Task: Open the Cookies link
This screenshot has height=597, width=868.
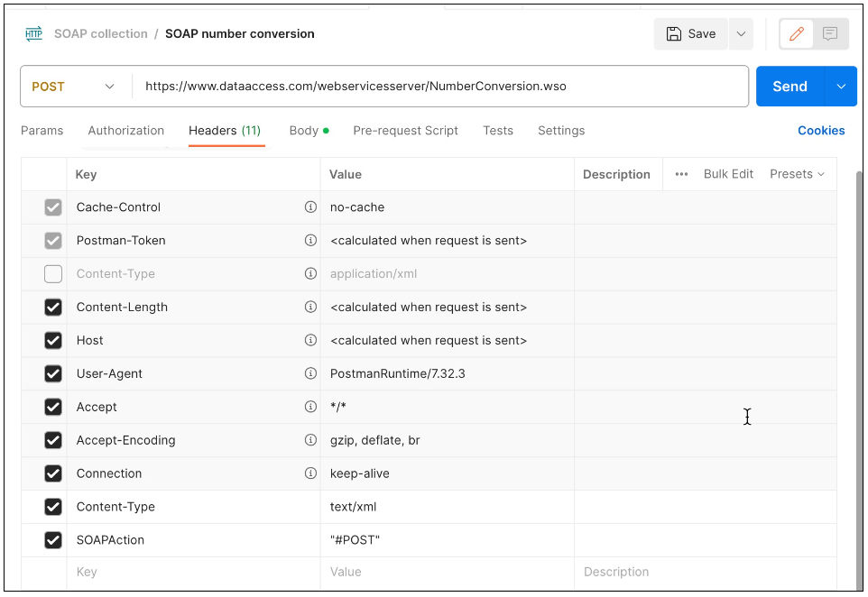Action: [821, 131]
